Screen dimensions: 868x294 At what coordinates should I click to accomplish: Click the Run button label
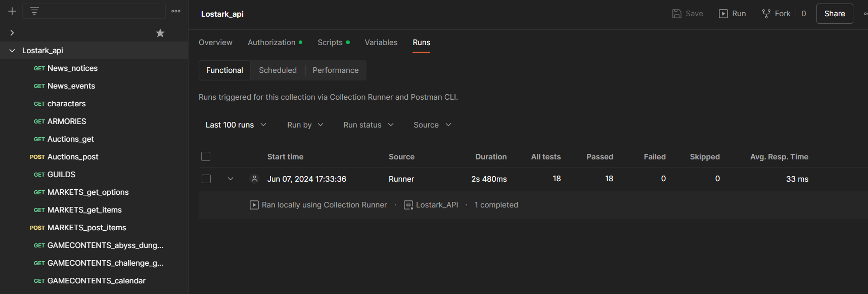click(x=739, y=14)
